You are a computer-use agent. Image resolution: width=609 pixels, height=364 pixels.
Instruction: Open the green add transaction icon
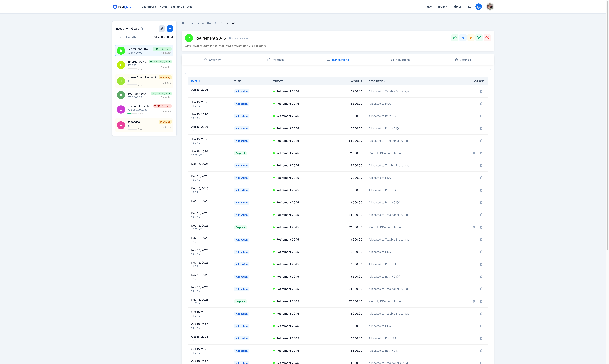click(455, 38)
